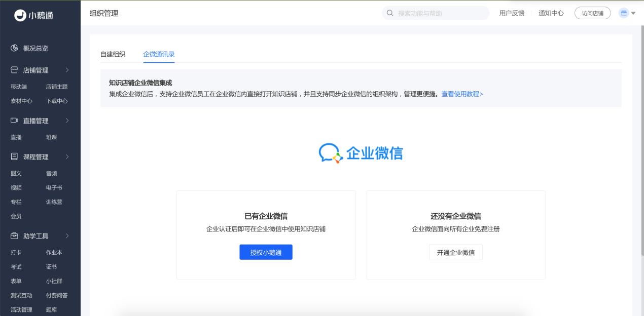Expand the 课程管理 chevron

tap(67, 156)
